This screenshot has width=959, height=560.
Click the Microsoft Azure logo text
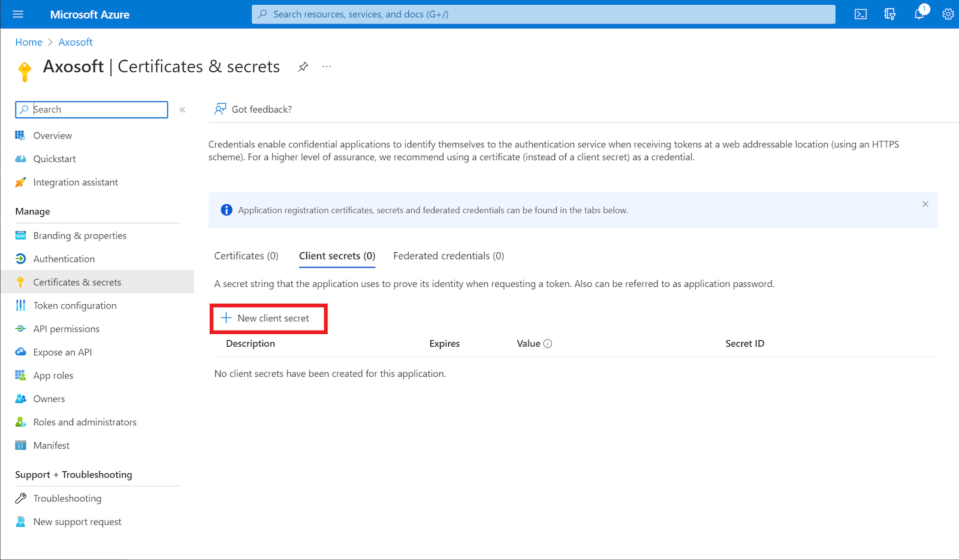[x=90, y=14]
